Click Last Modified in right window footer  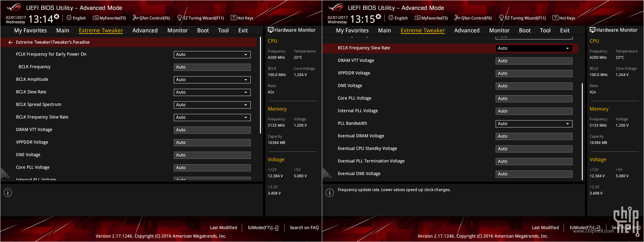(545, 228)
